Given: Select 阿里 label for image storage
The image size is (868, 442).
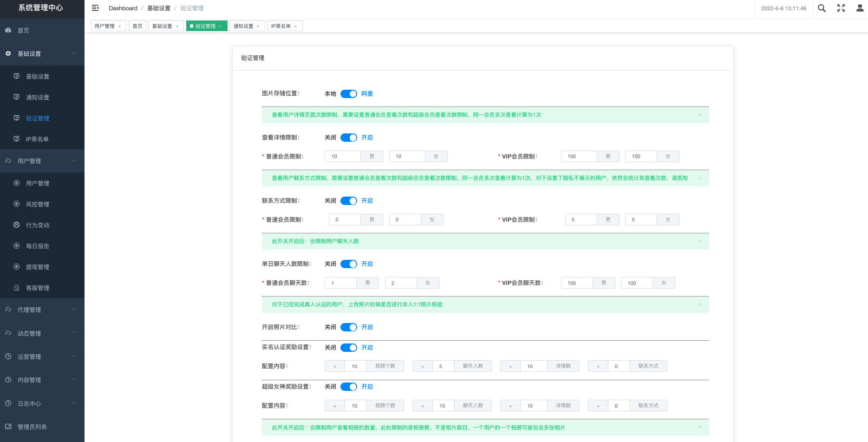Looking at the screenshot, I should (x=367, y=94).
